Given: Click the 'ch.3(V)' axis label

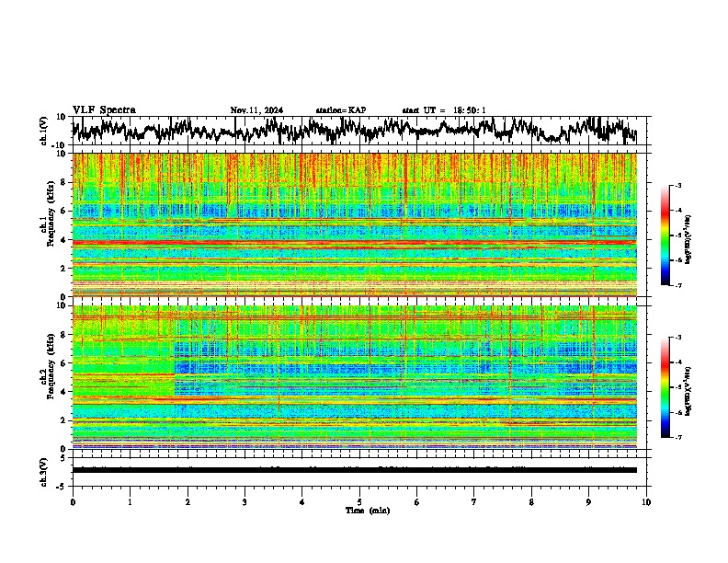Looking at the screenshot, I should coord(44,472).
